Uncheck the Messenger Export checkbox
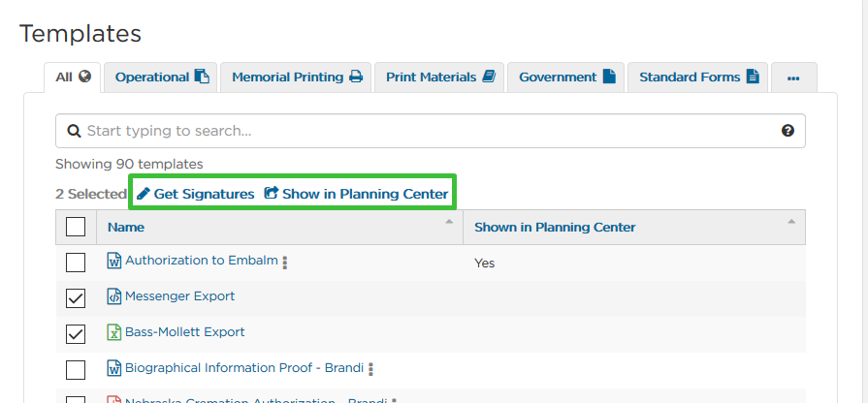The width and height of the screenshot is (868, 403). 76,298
